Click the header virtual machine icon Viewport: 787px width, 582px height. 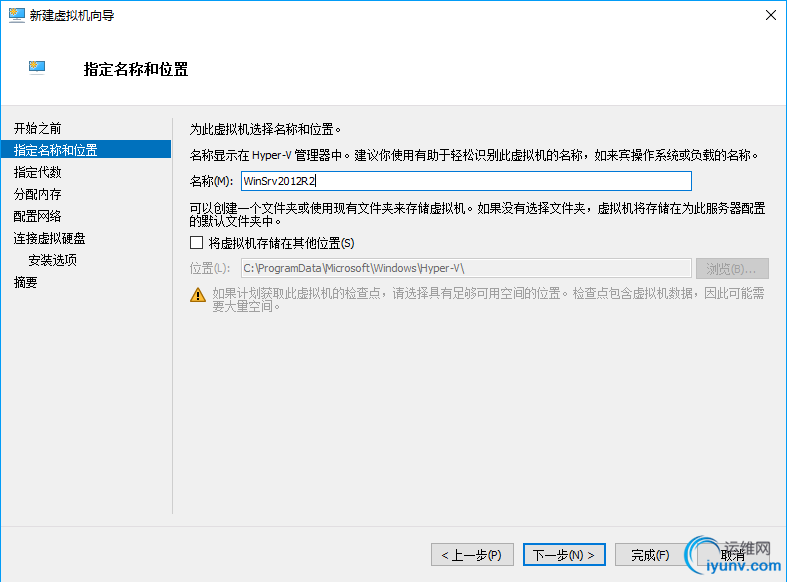coord(37,67)
